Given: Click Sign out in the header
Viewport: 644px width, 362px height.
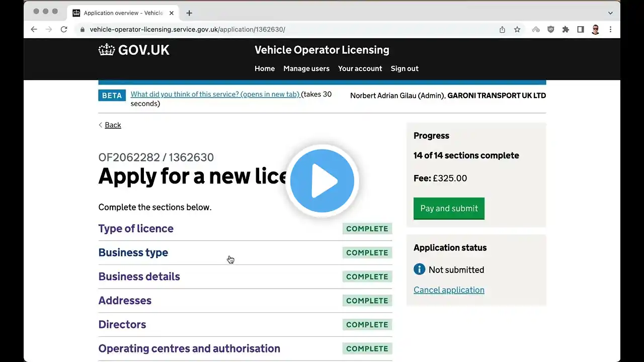Looking at the screenshot, I should (405, 68).
